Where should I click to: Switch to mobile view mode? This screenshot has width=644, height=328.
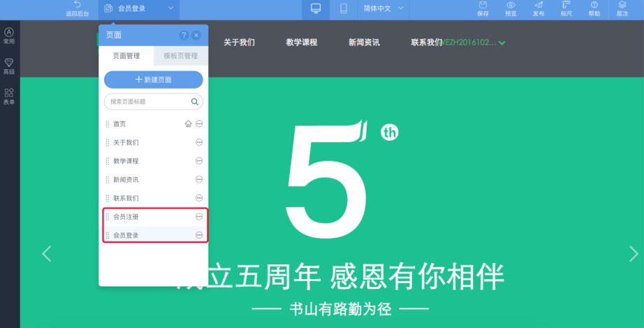[x=344, y=9]
